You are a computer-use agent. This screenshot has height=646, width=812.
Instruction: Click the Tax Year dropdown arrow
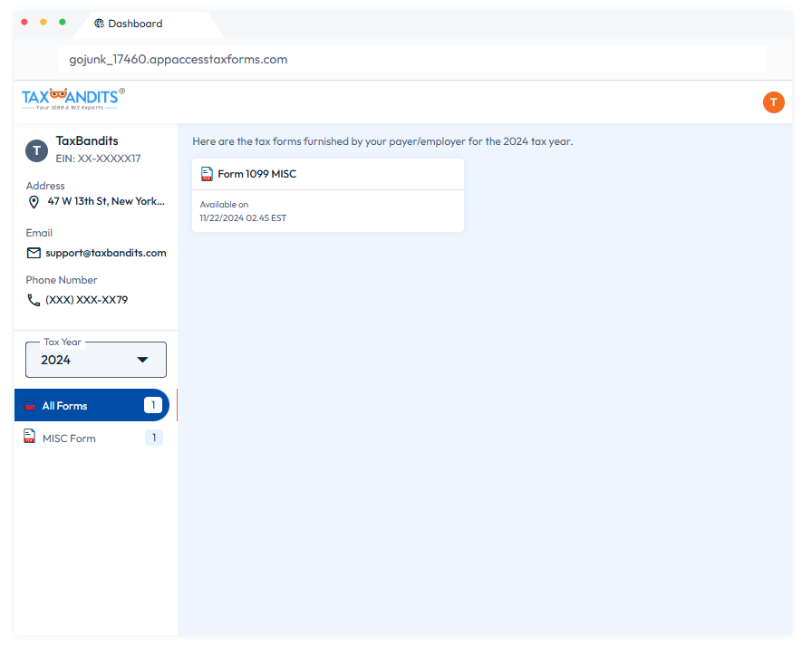click(142, 360)
